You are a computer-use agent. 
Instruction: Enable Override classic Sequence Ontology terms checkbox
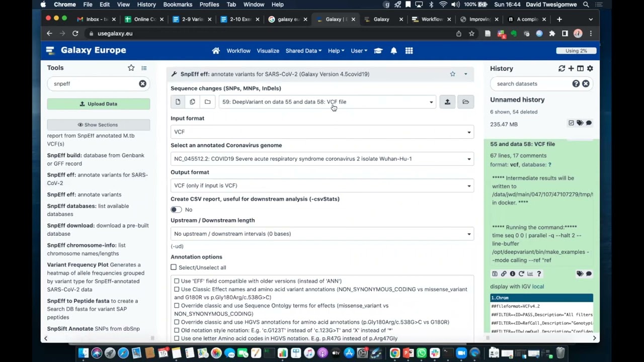(x=177, y=306)
